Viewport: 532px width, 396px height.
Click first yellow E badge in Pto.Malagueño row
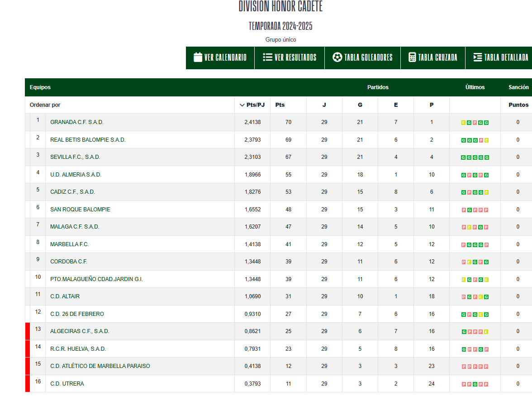[463, 280]
